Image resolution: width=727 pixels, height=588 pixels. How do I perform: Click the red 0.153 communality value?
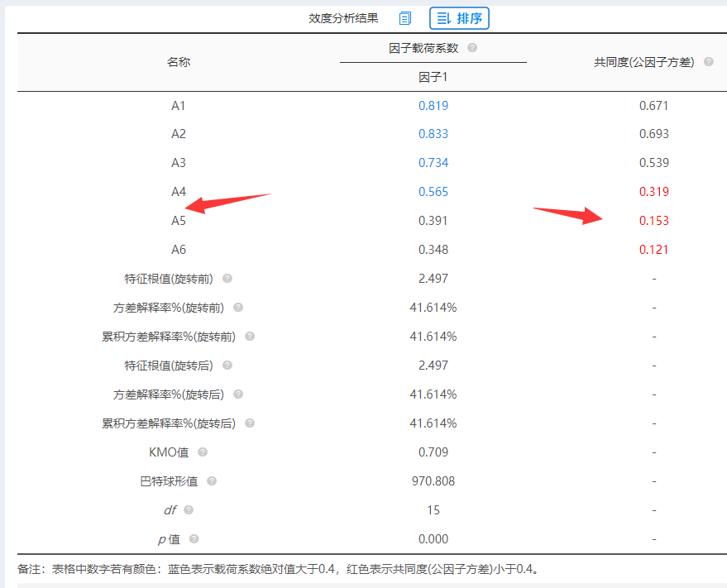tap(653, 221)
